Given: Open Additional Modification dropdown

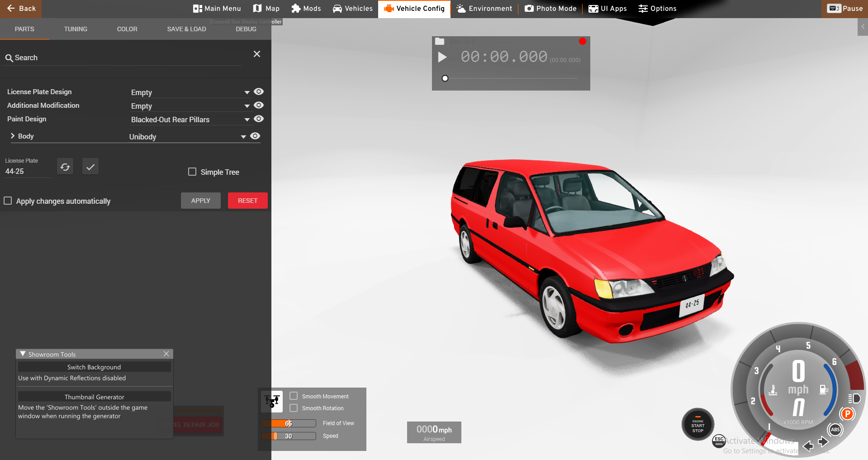Looking at the screenshot, I should (190, 106).
